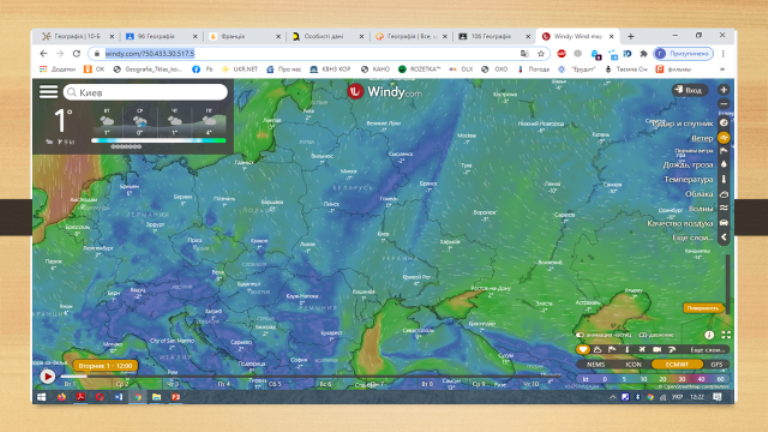Click the kt wind speed legend scale
This screenshot has width=768, height=432.
coord(653,379)
